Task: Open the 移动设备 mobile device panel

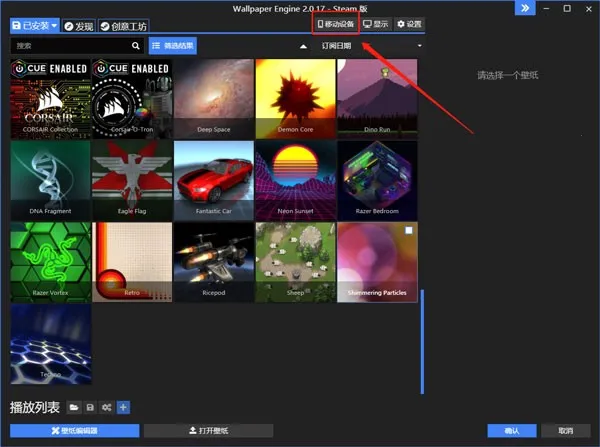Action: point(335,23)
